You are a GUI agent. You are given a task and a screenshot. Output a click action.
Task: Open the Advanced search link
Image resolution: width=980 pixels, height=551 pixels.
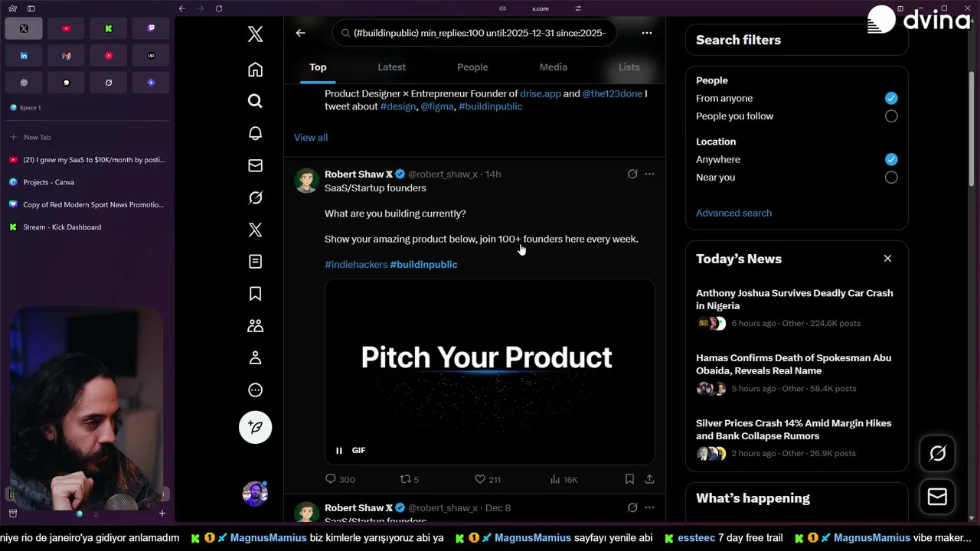click(733, 213)
